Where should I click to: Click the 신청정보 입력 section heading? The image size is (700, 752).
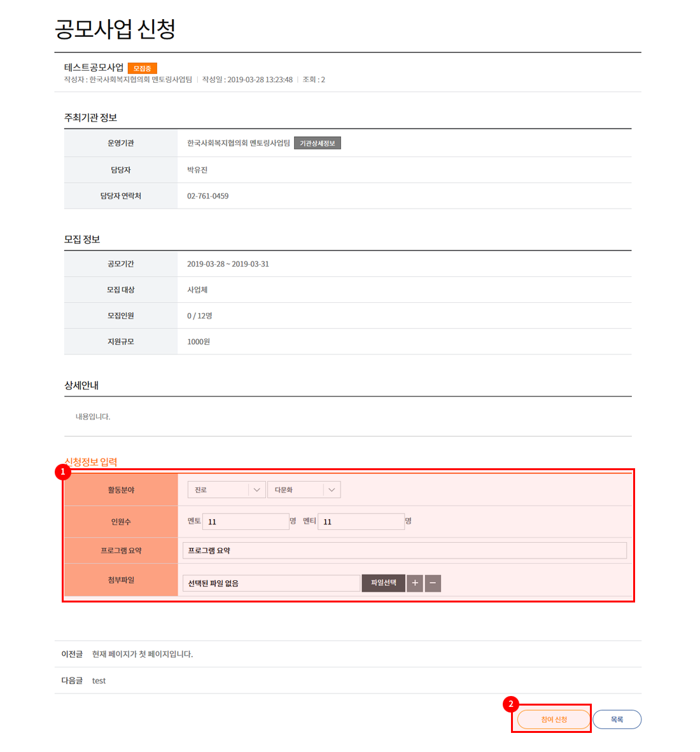(91, 463)
